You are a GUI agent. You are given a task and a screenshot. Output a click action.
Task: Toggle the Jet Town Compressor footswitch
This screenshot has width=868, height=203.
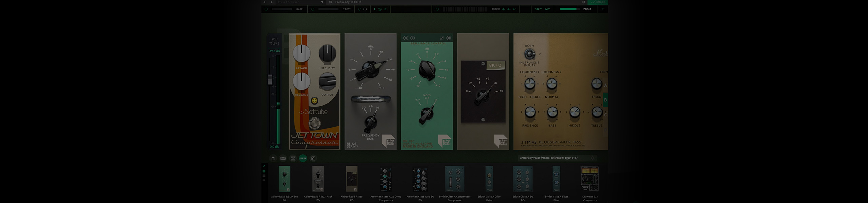point(315,123)
